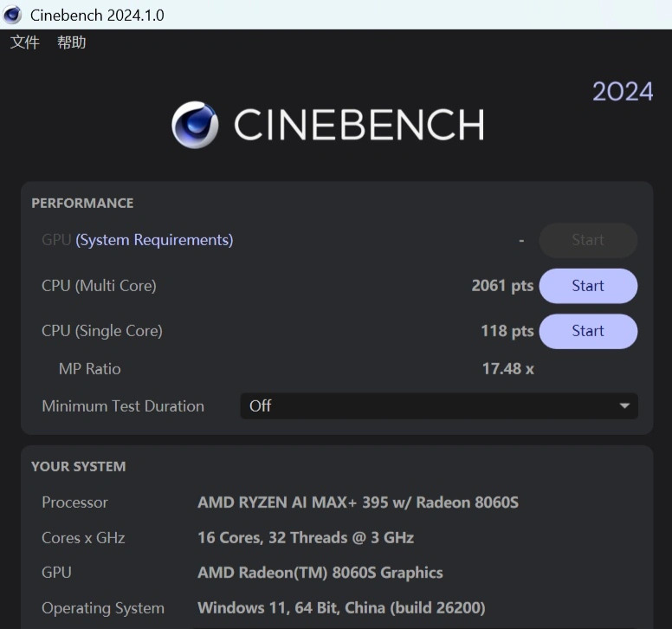Click the disabled GPU Start button
Screen dimensions: 672x629
(588, 240)
